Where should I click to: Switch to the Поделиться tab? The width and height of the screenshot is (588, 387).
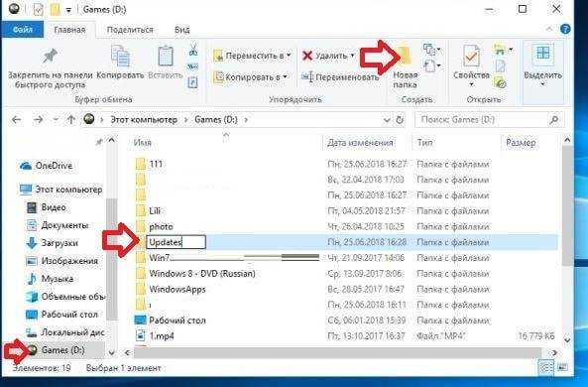click(x=130, y=30)
